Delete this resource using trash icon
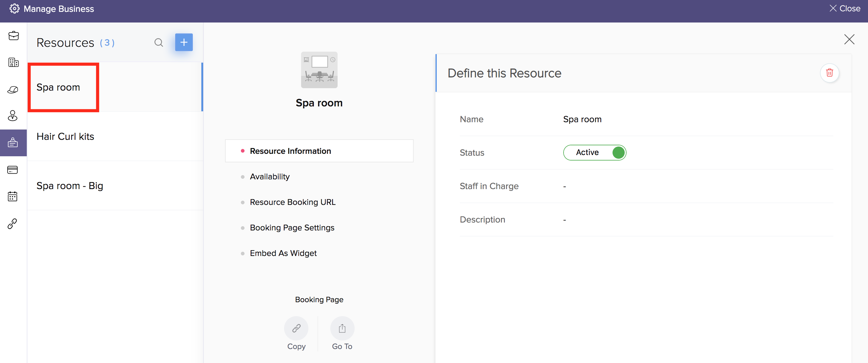This screenshot has height=363, width=868. click(x=829, y=73)
